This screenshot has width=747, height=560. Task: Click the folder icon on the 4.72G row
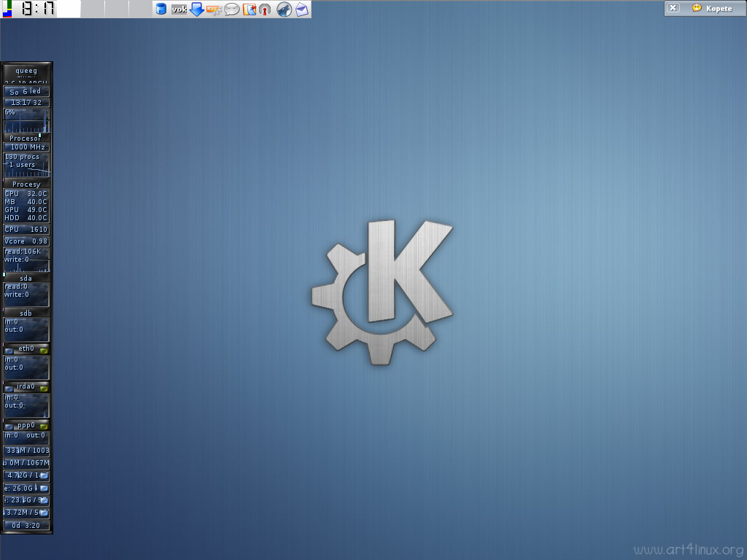click(x=44, y=475)
